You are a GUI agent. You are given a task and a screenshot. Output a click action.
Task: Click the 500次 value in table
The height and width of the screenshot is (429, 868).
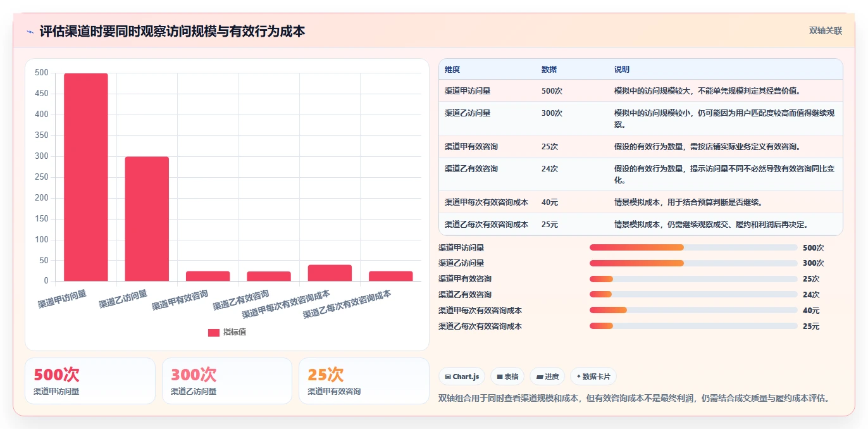[x=552, y=91]
